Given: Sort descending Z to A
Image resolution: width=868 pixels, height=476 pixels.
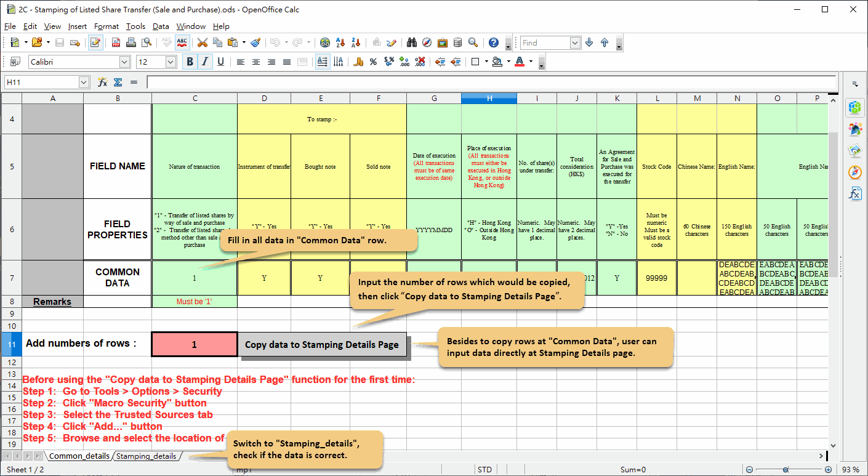Looking at the screenshot, I should [355, 42].
